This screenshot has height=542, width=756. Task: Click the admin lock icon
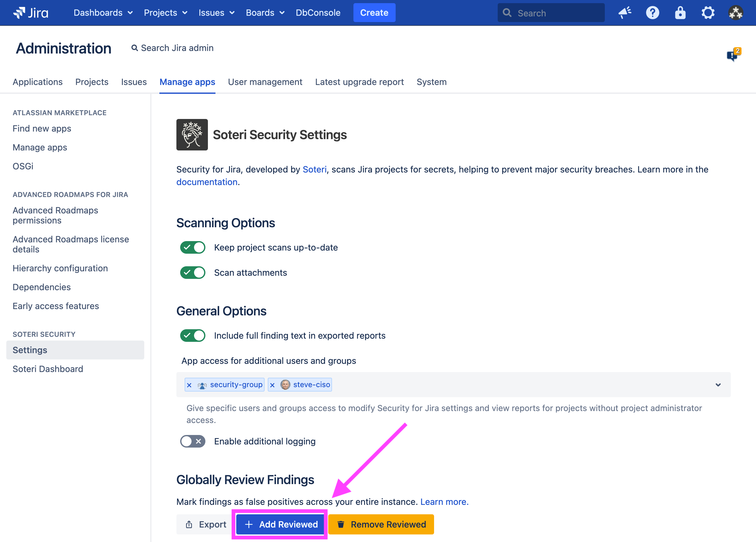point(680,13)
